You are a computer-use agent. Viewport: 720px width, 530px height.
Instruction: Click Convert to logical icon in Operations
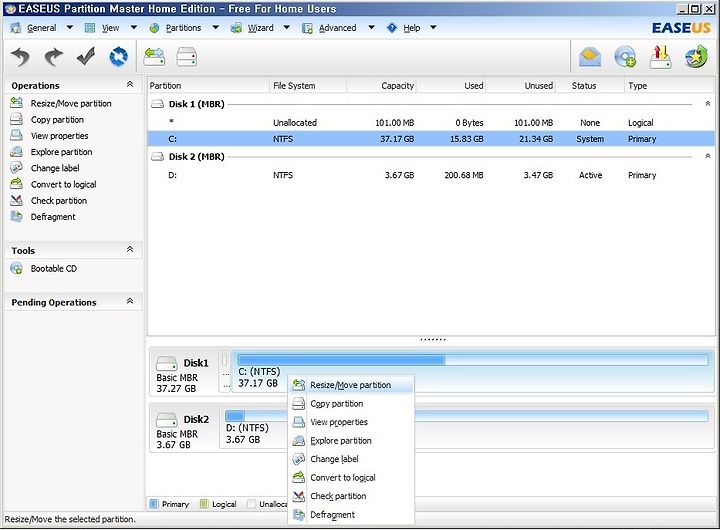[17, 184]
